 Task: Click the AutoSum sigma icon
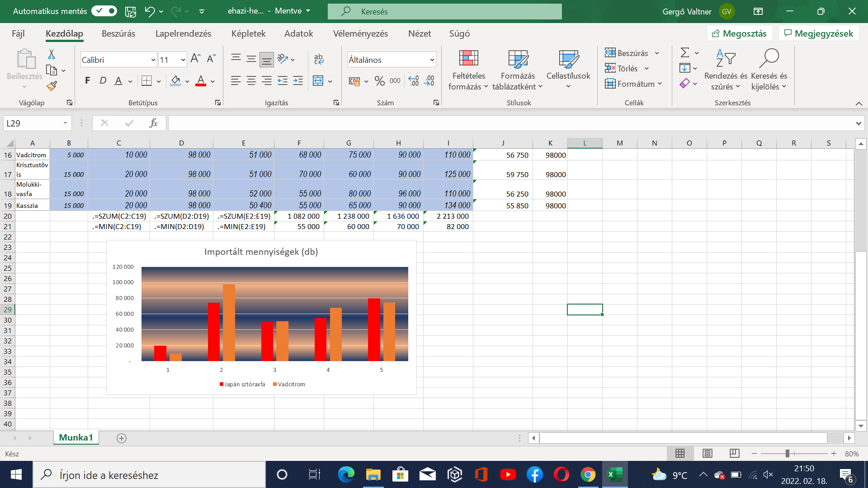(x=685, y=53)
